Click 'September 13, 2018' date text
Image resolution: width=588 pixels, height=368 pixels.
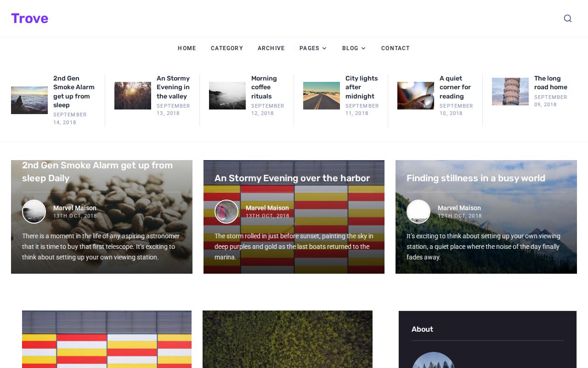tap(173, 109)
